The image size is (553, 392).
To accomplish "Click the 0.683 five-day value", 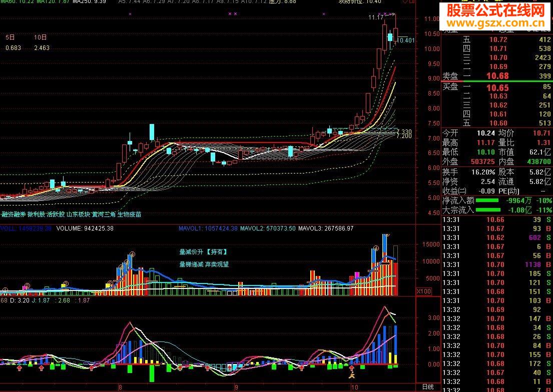I will [x=14, y=48].
